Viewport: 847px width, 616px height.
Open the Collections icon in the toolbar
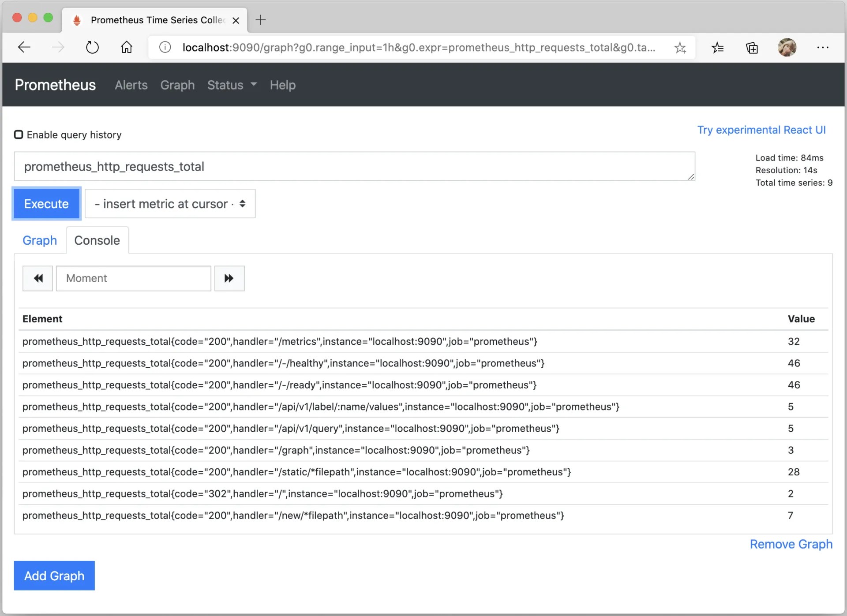pos(752,48)
